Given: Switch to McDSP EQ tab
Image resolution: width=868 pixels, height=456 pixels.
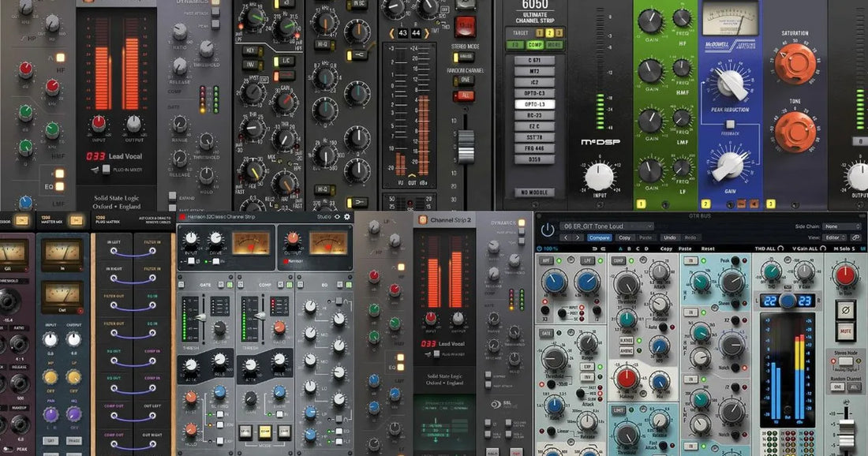Looking at the screenshot, I should click(515, 45).
